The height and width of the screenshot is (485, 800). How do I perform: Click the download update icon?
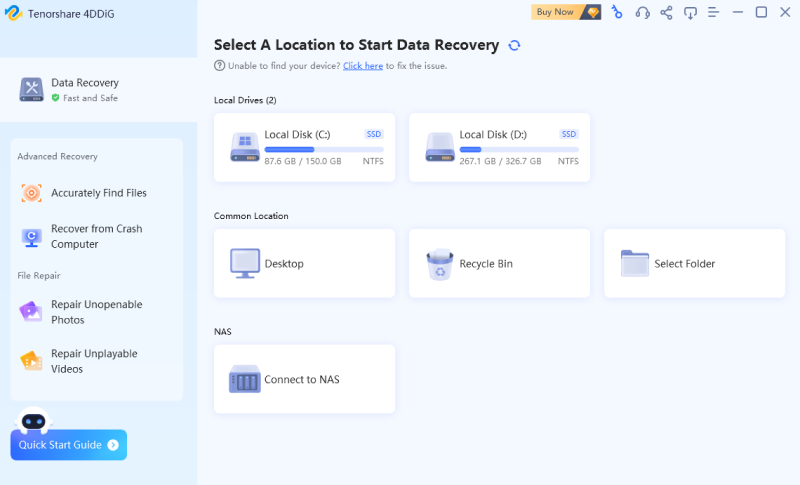coord(690,12)
